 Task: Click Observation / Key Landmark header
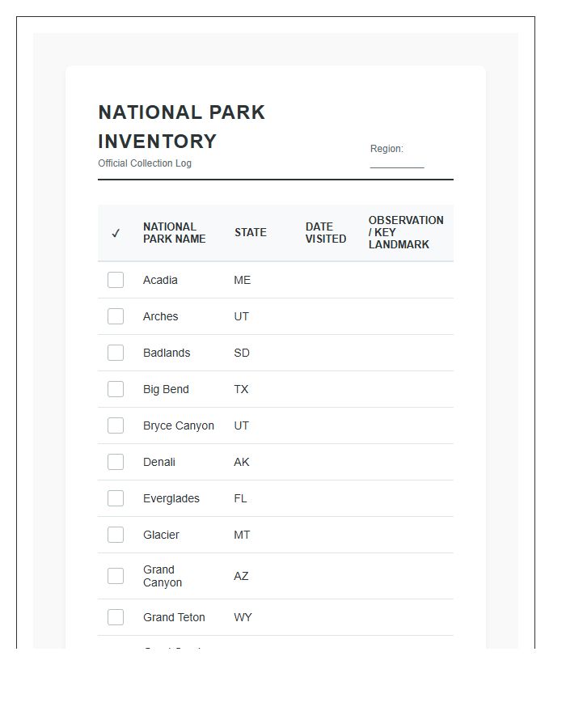pos(406,232)
